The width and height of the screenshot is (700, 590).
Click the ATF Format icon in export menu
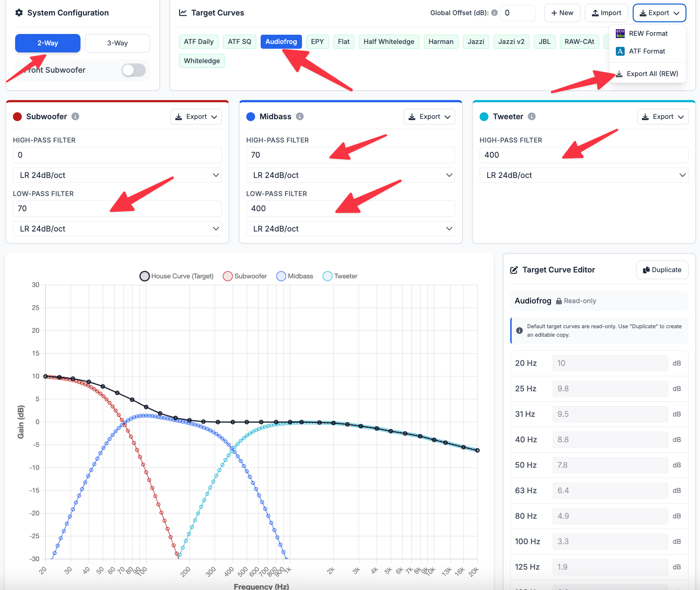pyautogui.click(x=620, y=51)
